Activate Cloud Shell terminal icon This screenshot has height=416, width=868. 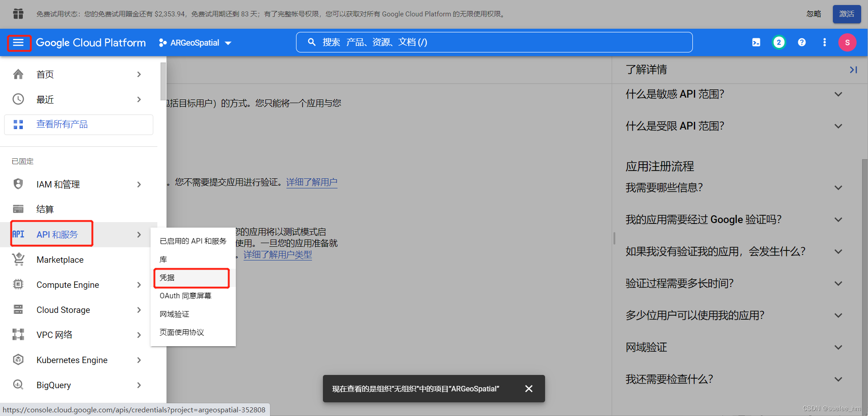[x=756, y=42]
